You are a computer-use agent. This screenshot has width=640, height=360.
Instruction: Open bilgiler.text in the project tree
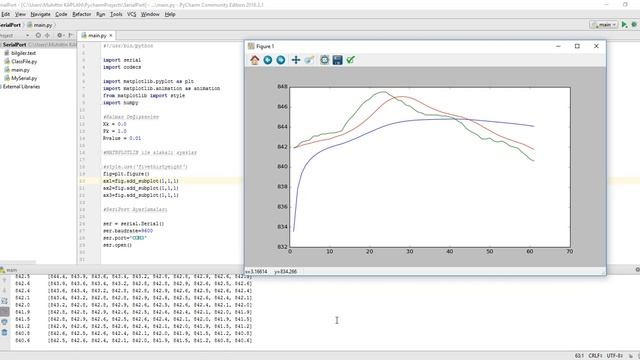pos(20,53)
